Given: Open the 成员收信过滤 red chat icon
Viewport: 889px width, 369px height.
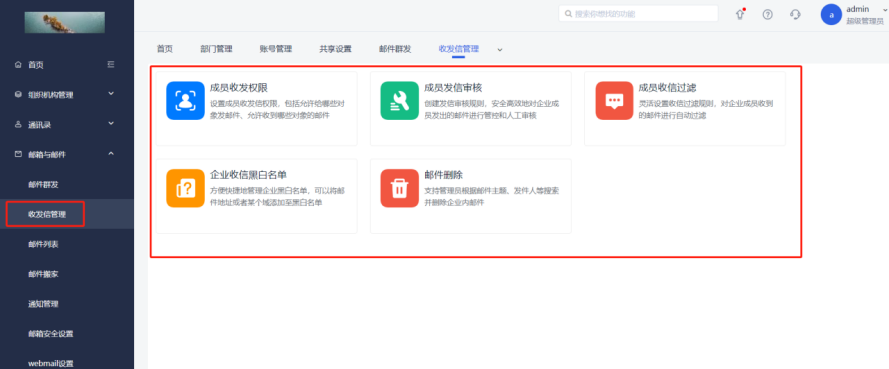Looking at the screenshot, I should [614, 101].
